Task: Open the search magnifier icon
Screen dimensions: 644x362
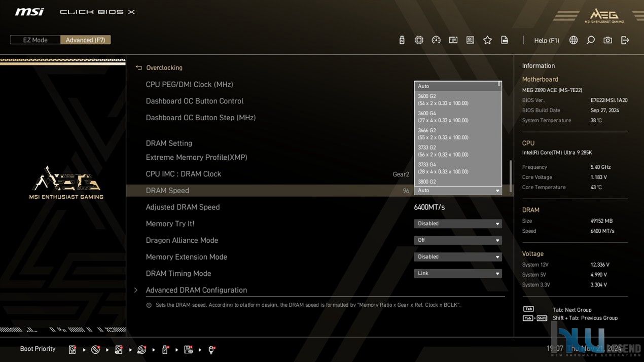Action: point(591,40)
